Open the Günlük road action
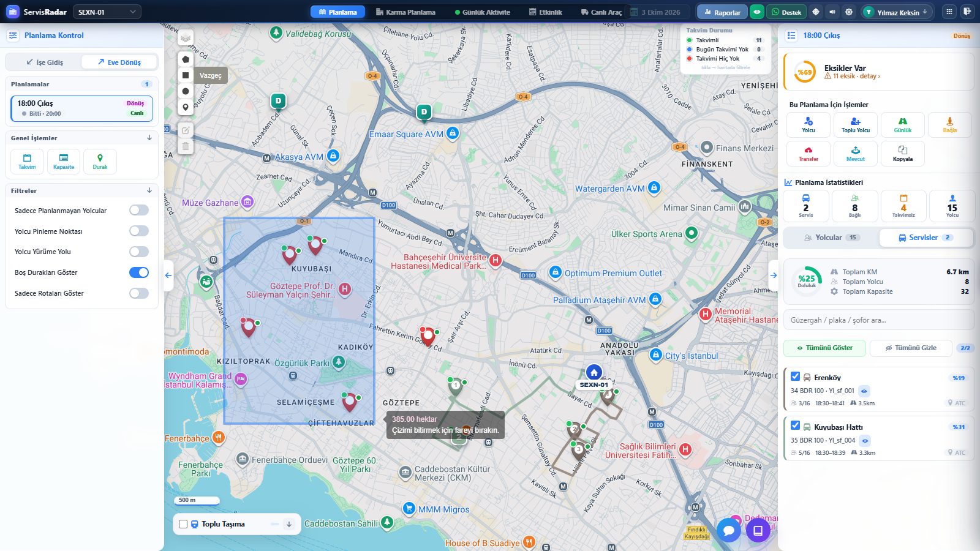Screen dimensions: 980x551 pos(903,125)
